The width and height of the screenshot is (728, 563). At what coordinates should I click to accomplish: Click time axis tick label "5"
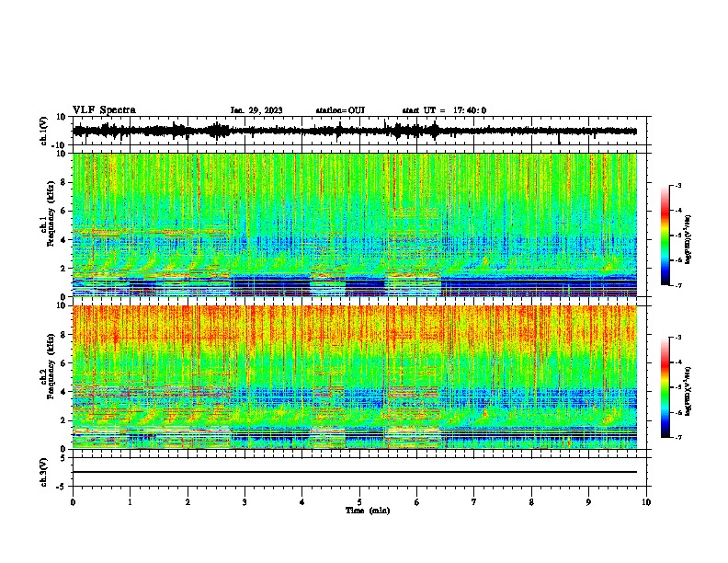tap(359, 502)
